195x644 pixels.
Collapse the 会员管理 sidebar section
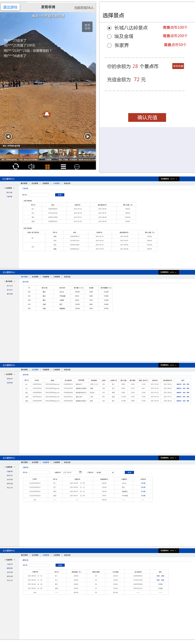click(14, 374)
